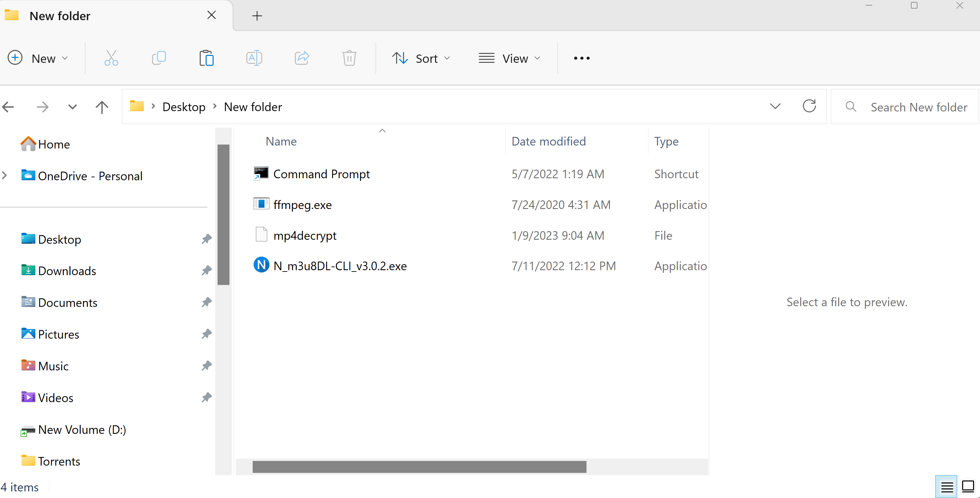
Task: Click the horizontal scrollbar thumb
Action: (419, 467)
